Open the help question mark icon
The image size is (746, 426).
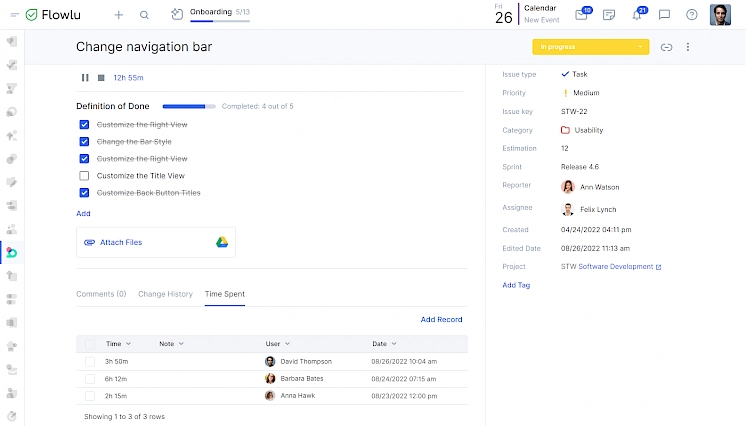(x=692, y=15)
